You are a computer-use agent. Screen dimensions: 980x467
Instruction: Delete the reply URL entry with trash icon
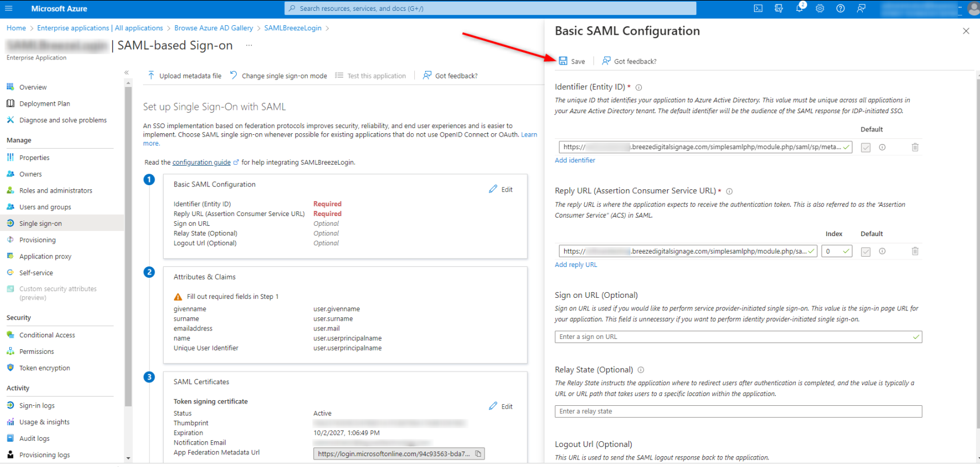pos(915,252)
